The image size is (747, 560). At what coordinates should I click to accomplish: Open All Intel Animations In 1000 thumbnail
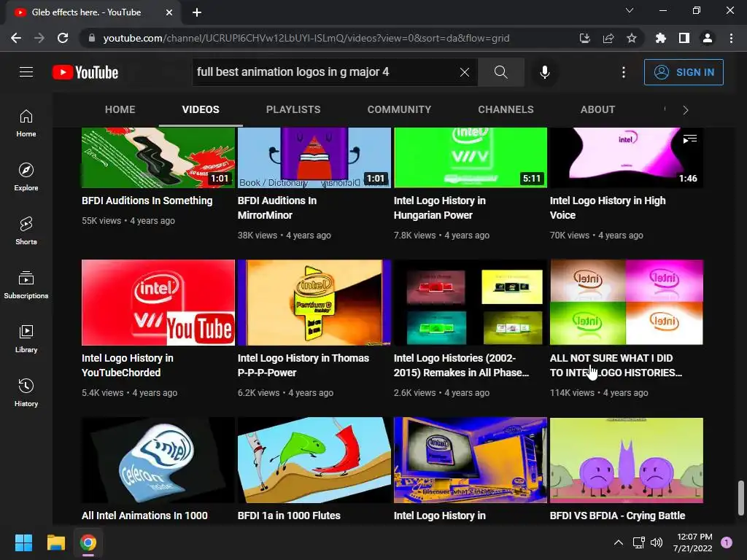pyautogui.click(x=158, y=460)
